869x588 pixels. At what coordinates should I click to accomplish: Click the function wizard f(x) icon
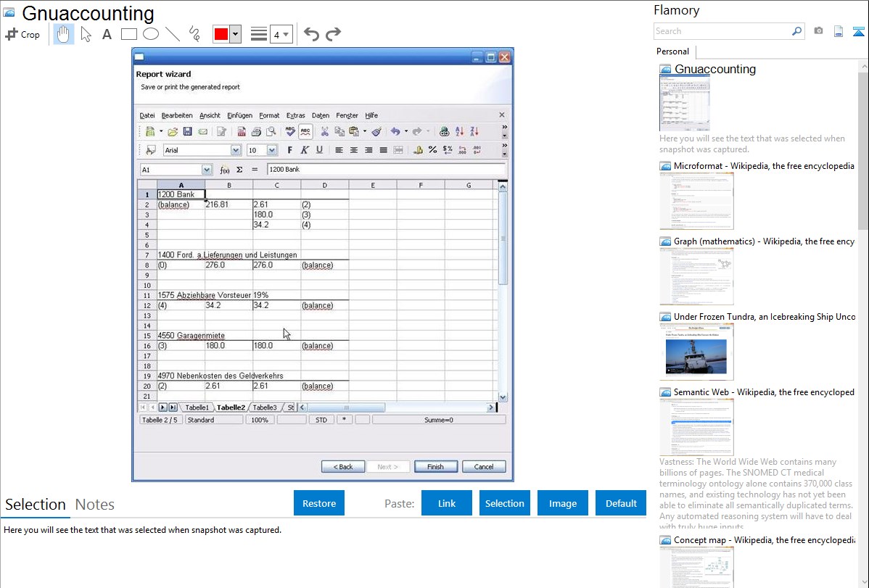(x=224, y=170)
